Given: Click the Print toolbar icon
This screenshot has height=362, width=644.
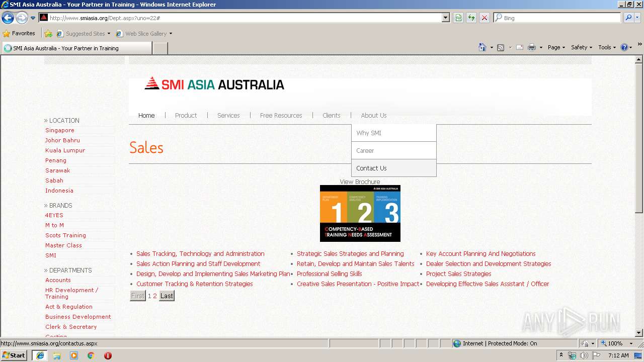Looking at the screenshot, I should coord(532,47).
